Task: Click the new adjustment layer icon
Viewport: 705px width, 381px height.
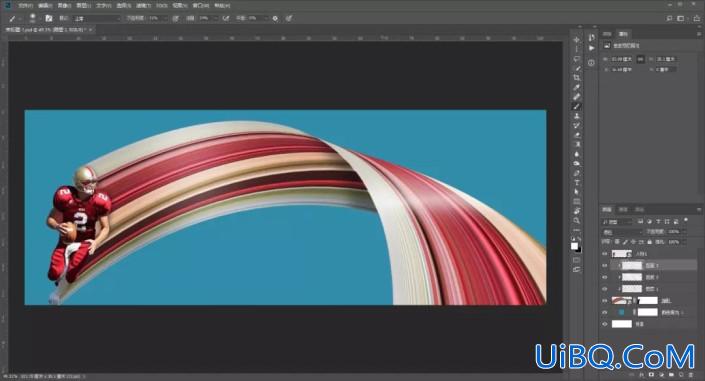Action: (x=661, y=374)
